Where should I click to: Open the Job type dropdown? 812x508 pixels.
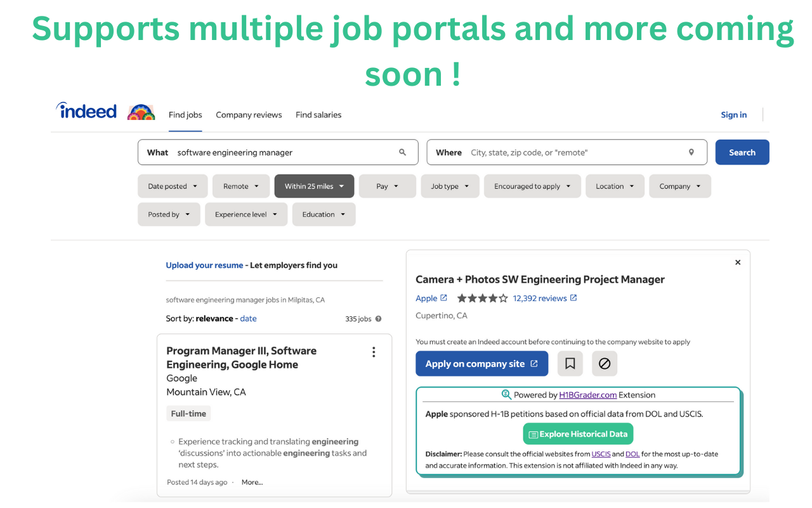[x=450, y=186]
